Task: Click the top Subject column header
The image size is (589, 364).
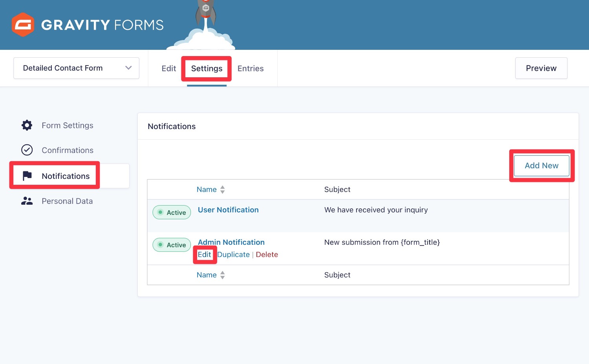Action: point(337,189)
